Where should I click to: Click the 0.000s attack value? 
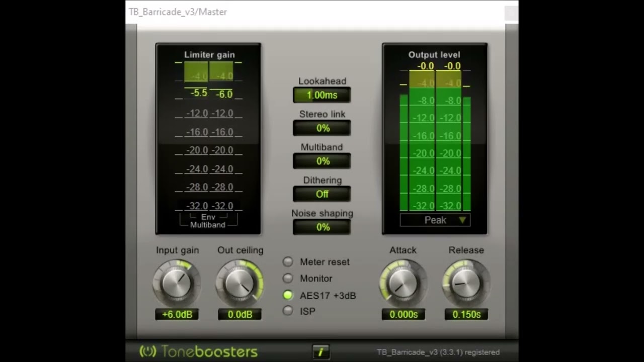(403, 314)
